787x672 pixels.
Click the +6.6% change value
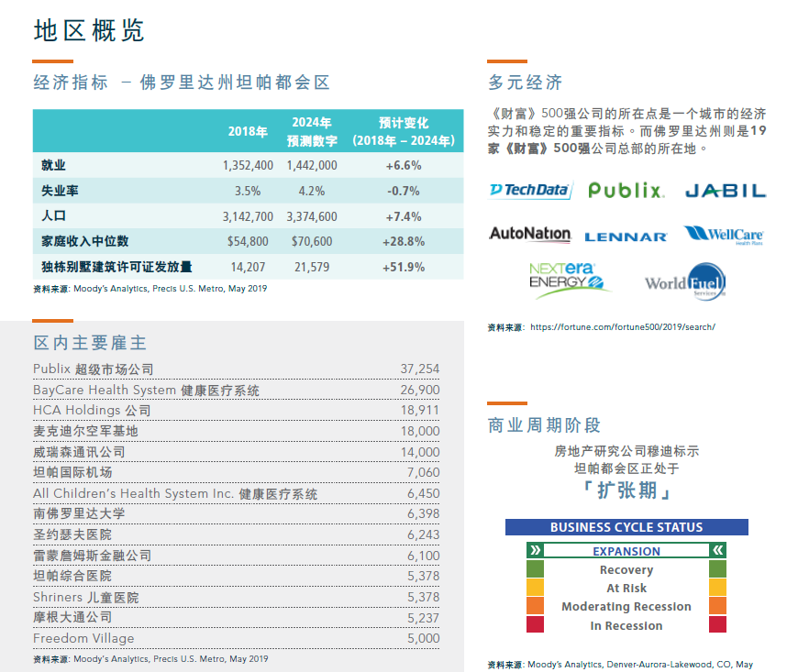coord(404,166)
